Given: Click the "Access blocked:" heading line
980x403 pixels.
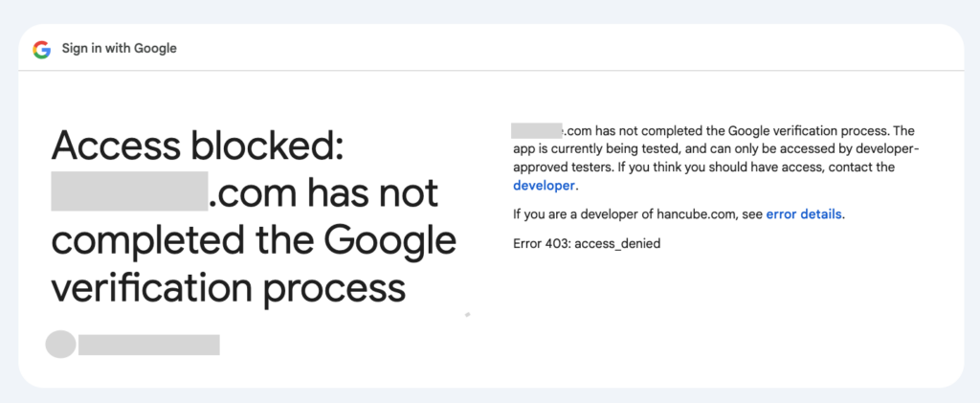Looking at the screenshot, I should 198,146.
